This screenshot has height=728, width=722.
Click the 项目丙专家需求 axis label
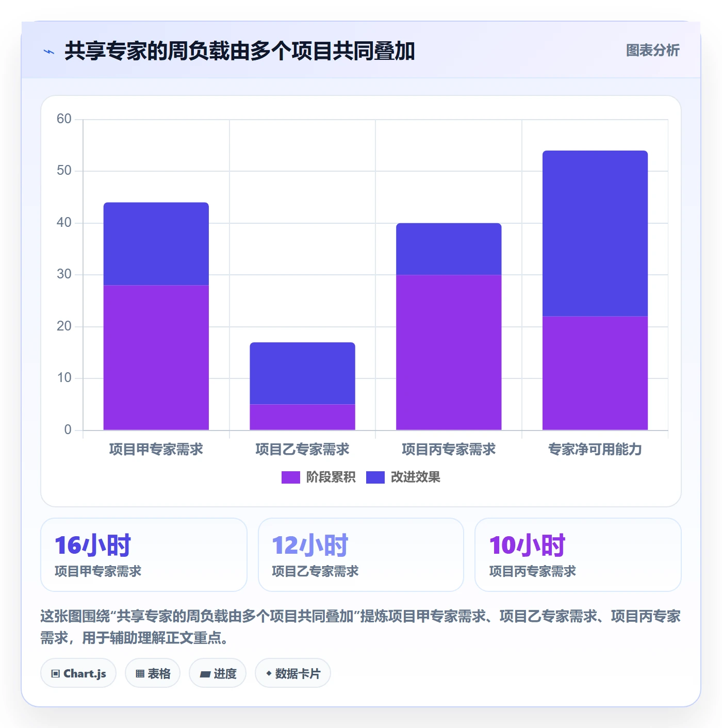pyautogui.click(x=449, y=450)
